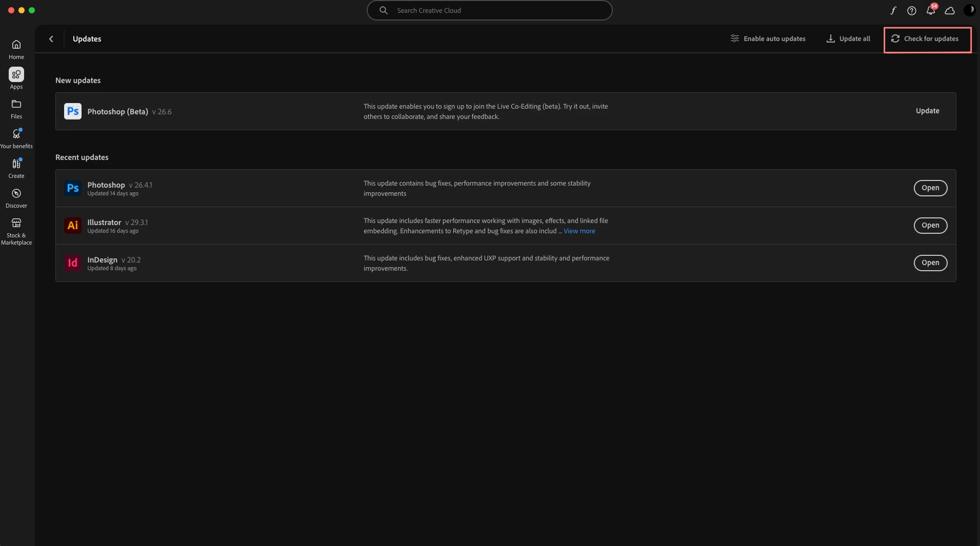Click Check for updates
Viewport: 980px width, 546px height.
[925, 39]
